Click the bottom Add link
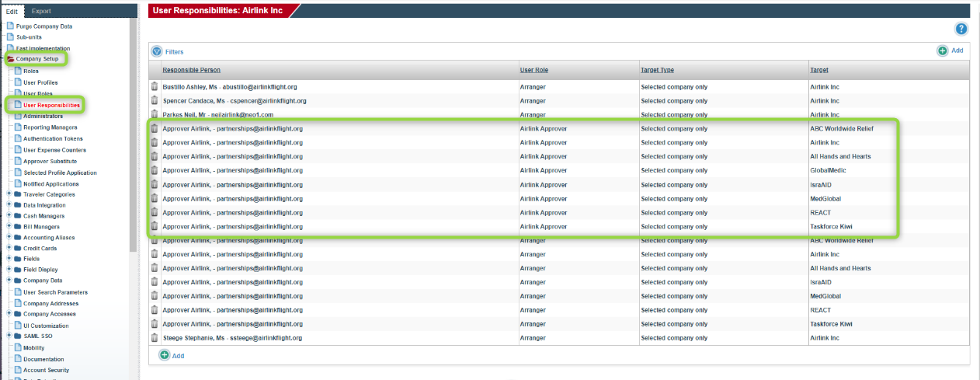Image resolution: width=980 pixels, height=380 pixels. [178, 356]
